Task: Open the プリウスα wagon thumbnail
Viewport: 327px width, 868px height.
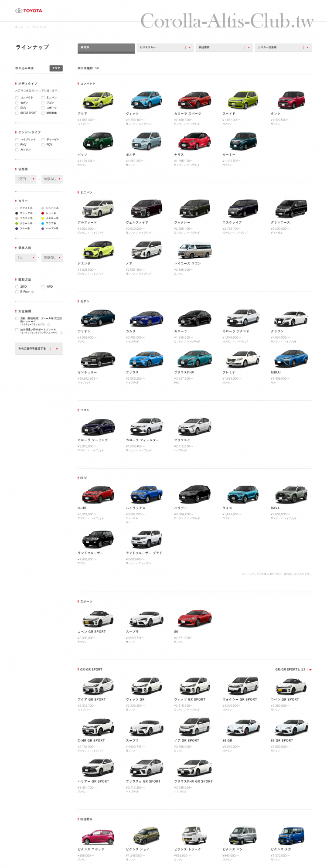Action: (x=194, y=427)
